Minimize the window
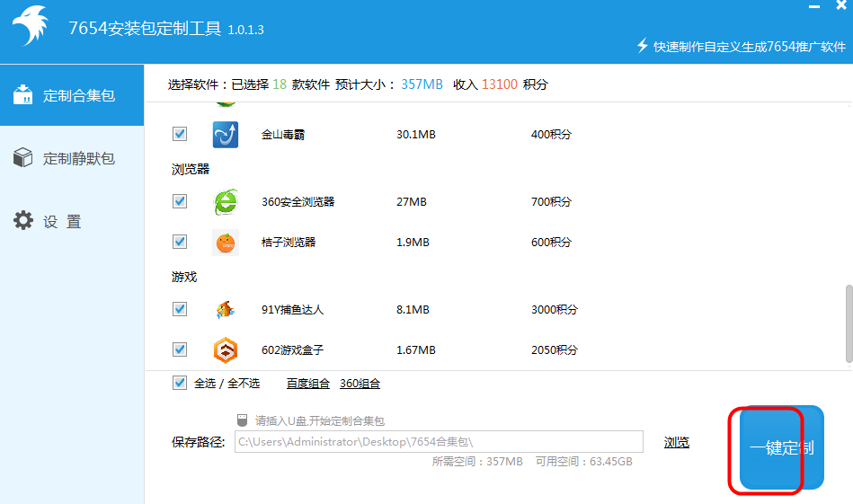Screen dimensions: 853x504 tap(813, 6)
